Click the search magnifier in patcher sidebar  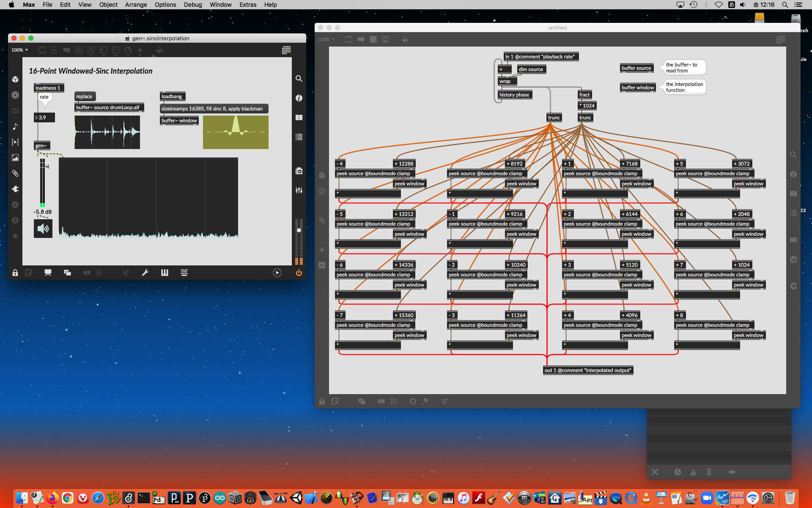[299, 79]
